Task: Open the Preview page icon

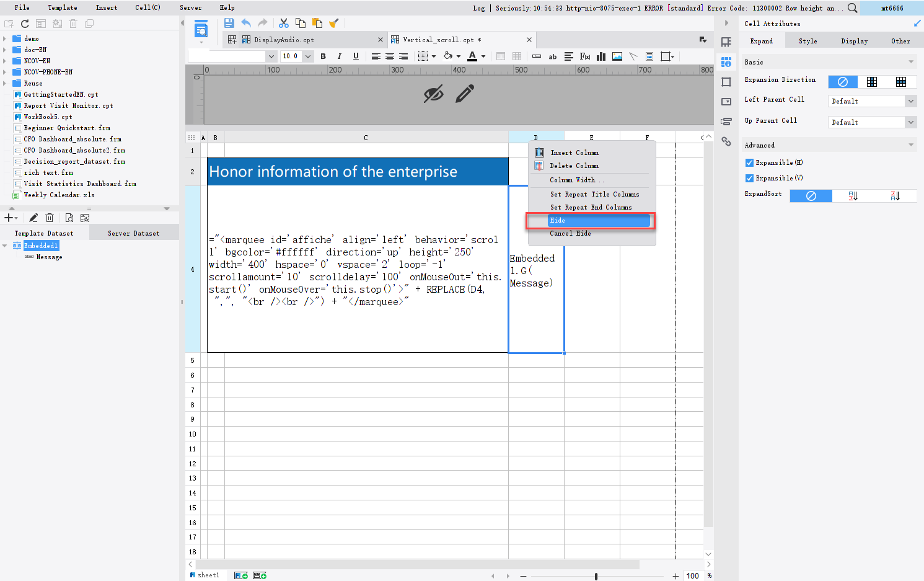Action: (x=201, y=29)
